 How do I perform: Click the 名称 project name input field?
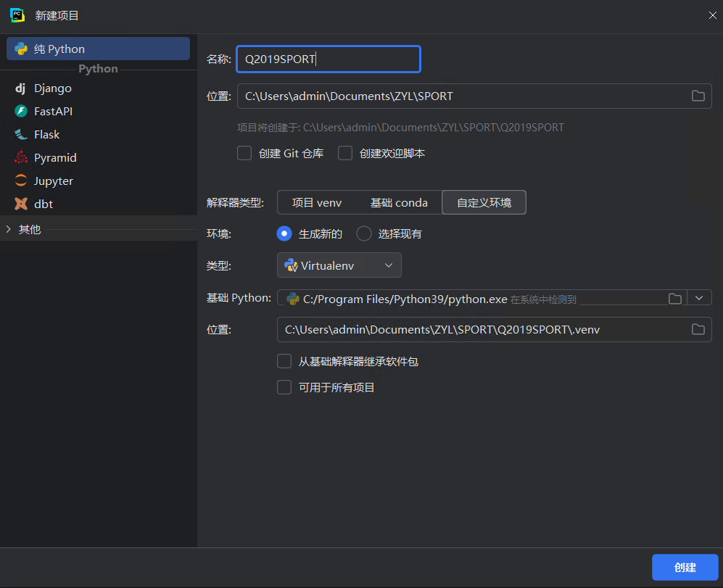point(328,59)
